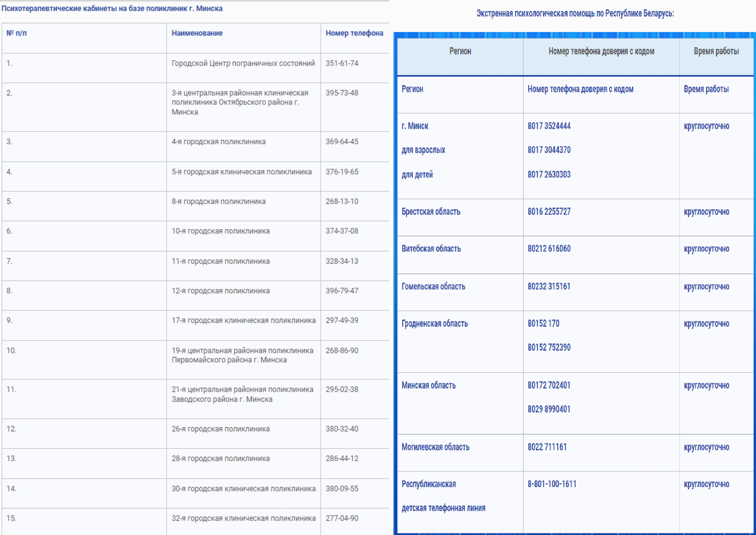Click the mobile number 8029 8990401

click(549, 409)
